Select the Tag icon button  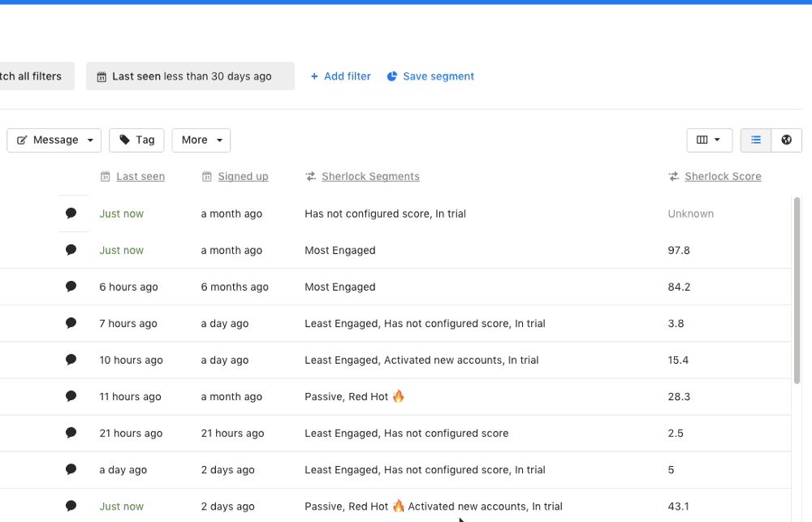123,140
